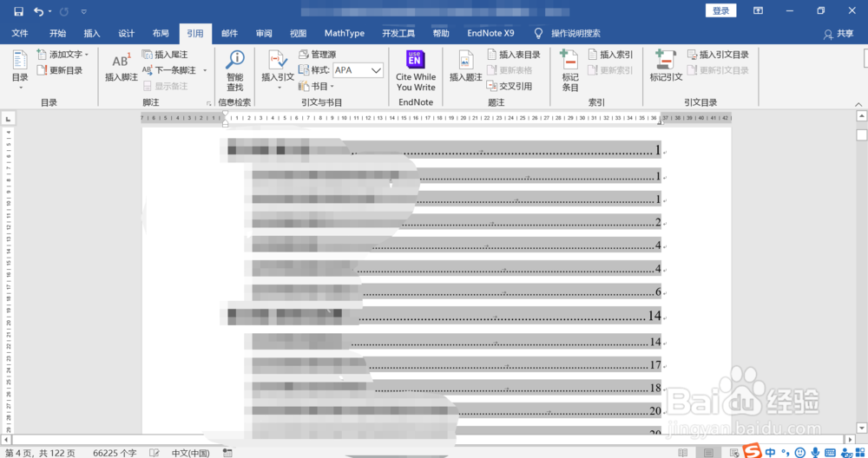This screenshot has width=868, height=458.
Task: Click the 共享 share button
Action: pos(838,34)
